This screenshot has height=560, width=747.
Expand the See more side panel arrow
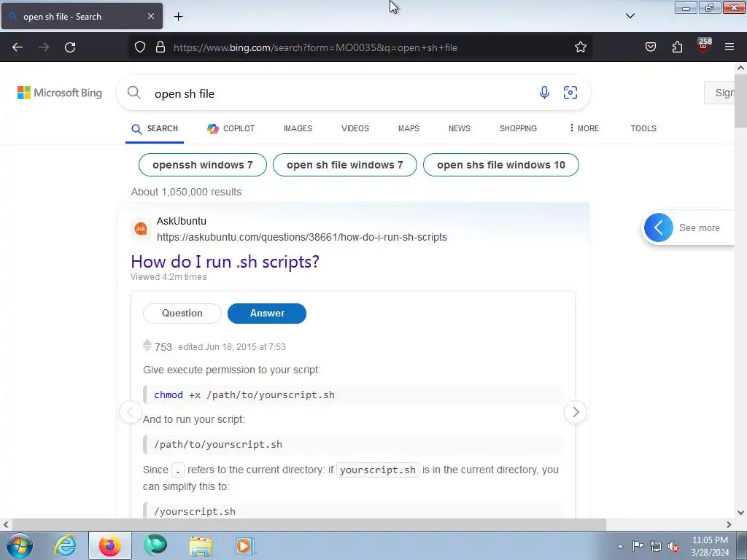point(659,227)
